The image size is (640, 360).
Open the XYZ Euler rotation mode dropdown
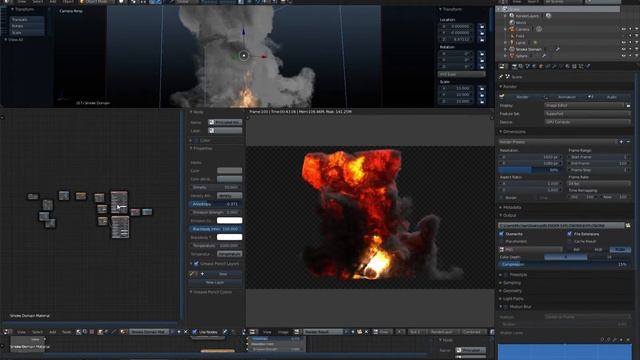point(462,74)
